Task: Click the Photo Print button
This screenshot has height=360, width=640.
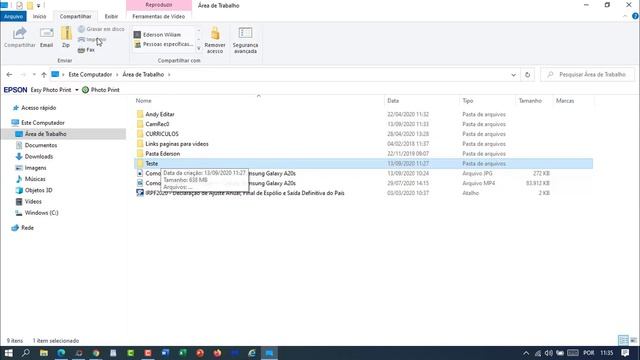Action: (101, 90)
